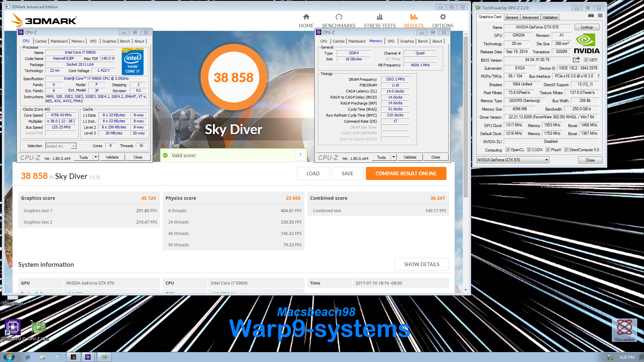Toggle the CUDA checkbox
The image size is (644, 362).
tap(529, 150)
